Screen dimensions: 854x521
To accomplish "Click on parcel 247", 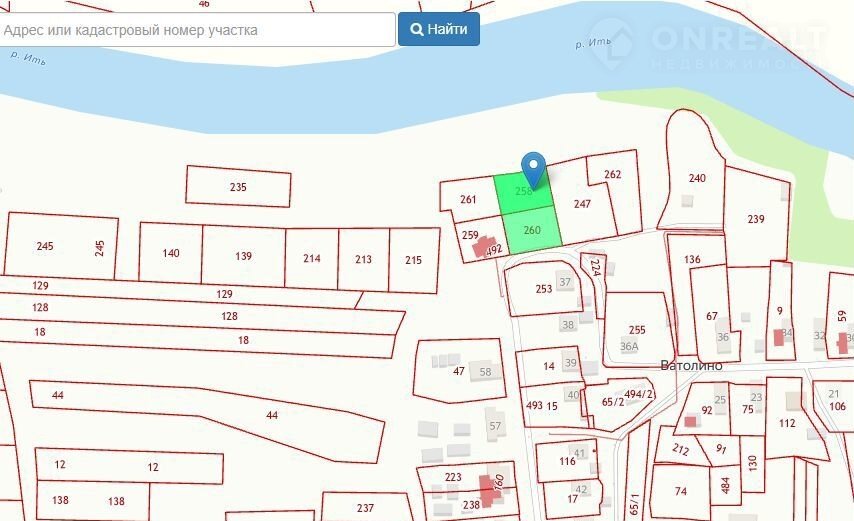I will click(x=582, y=204).
